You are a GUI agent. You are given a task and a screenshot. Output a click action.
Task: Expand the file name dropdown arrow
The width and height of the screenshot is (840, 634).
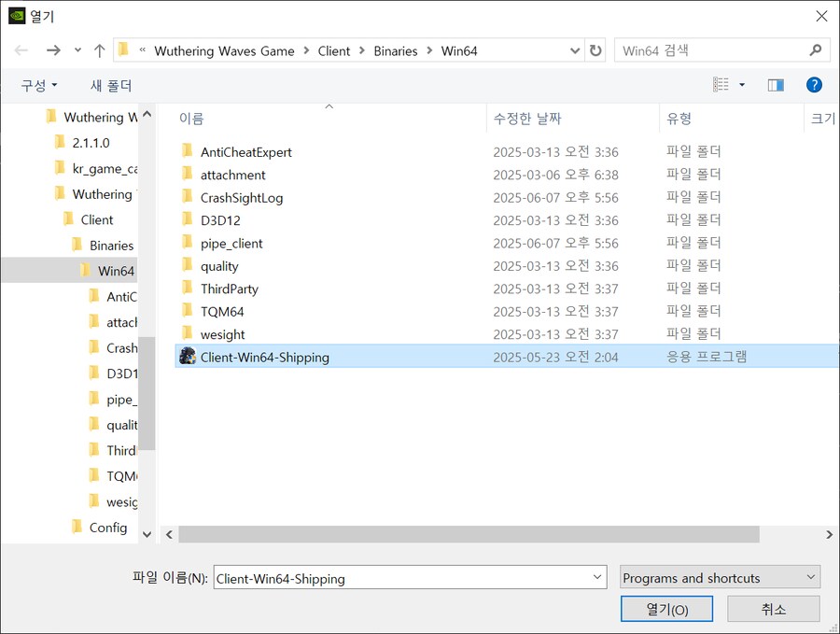click(x=597, y=577)
